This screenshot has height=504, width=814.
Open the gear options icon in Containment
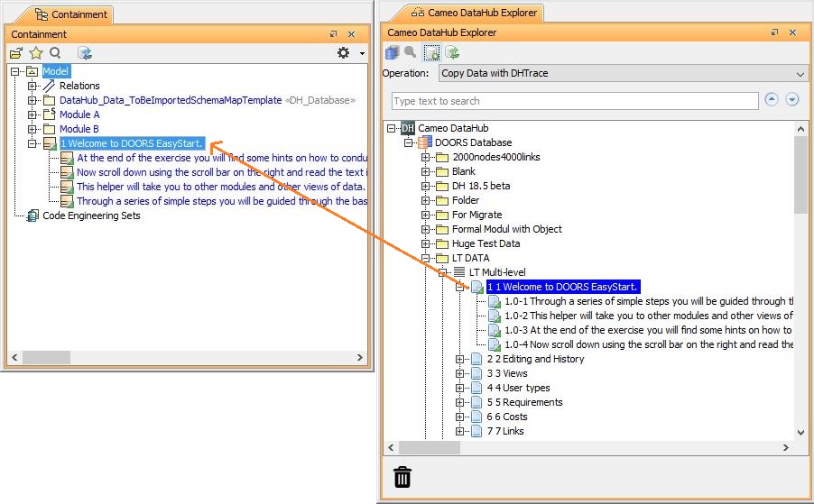pyautogui.click(x=343, y=53)
